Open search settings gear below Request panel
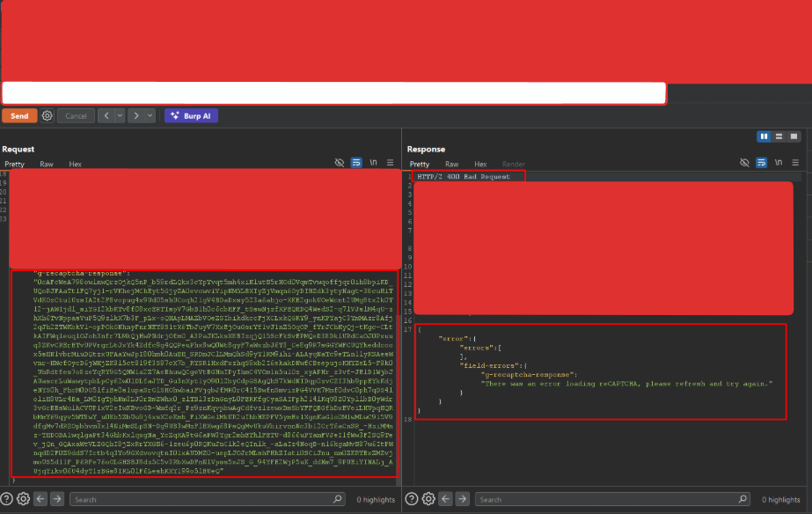The height and width of the screenshot is (514, 812). tap(23, 499)
